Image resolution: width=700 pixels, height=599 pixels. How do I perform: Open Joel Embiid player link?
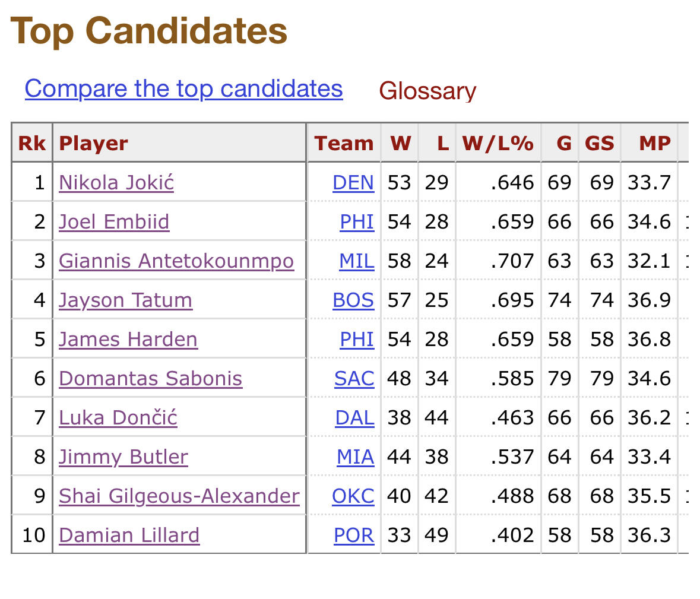tap(114, 222)
